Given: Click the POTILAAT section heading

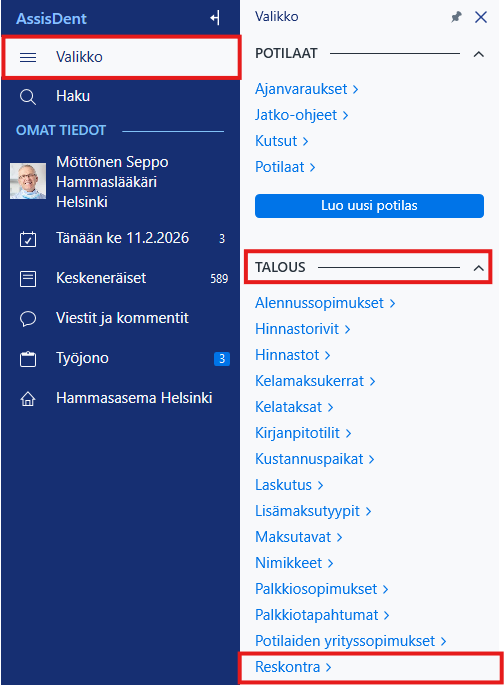Looking at the screenshot, I should (286, 54).
